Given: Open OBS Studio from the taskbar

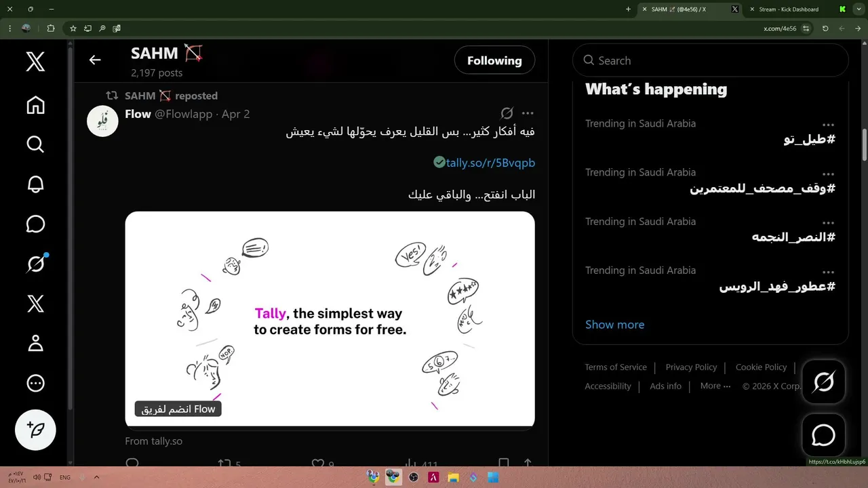Looking at the screenshot, I should tap(414, 477).
